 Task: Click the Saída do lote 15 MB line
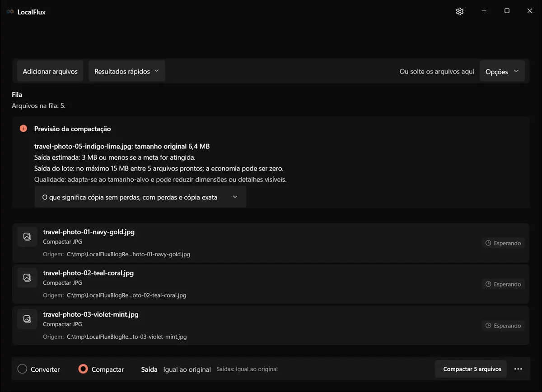point(159,168)
